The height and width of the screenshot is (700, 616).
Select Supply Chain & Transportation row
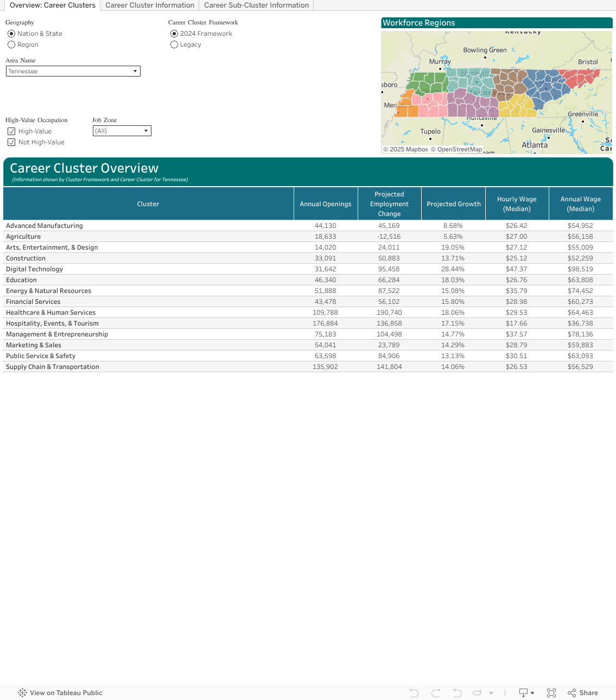click(308, 367)
